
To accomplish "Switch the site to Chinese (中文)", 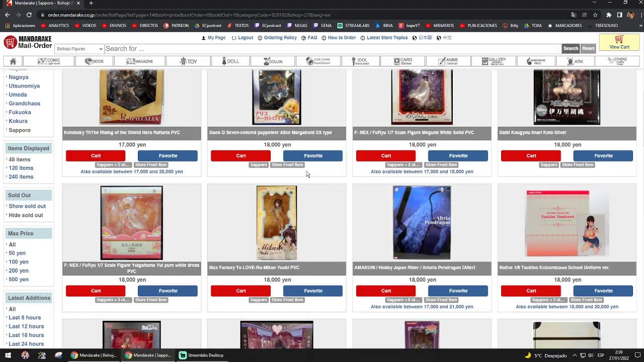I will [444, 38].
